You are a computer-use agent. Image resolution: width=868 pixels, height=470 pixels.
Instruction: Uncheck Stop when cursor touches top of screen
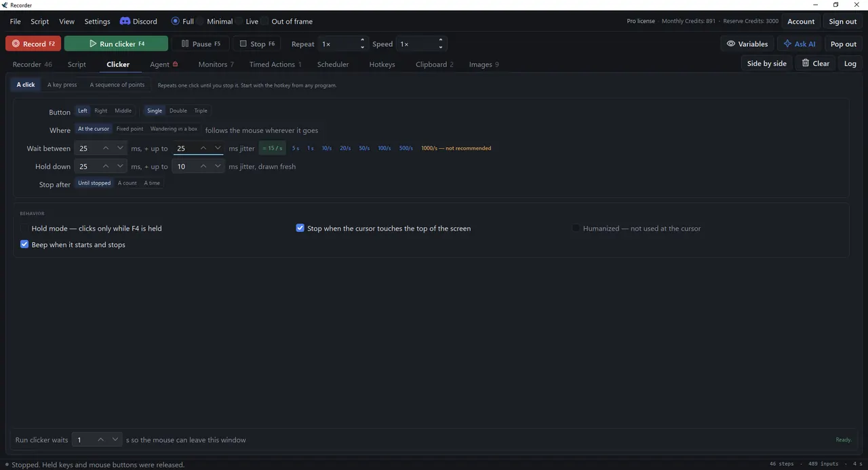300,229
